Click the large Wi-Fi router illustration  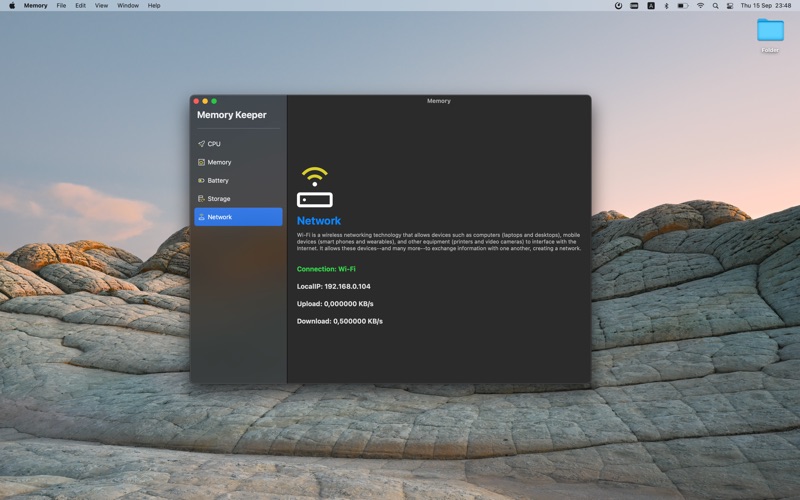coord(315,187)
